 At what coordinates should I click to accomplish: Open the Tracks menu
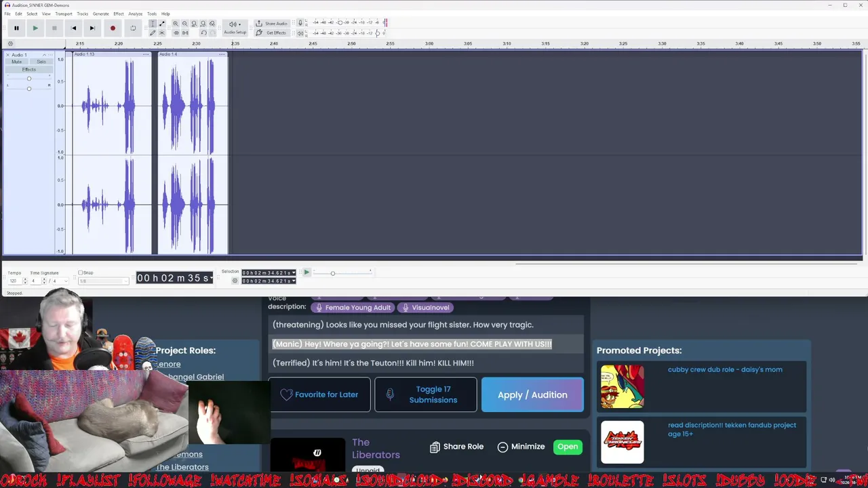[83, 14]
